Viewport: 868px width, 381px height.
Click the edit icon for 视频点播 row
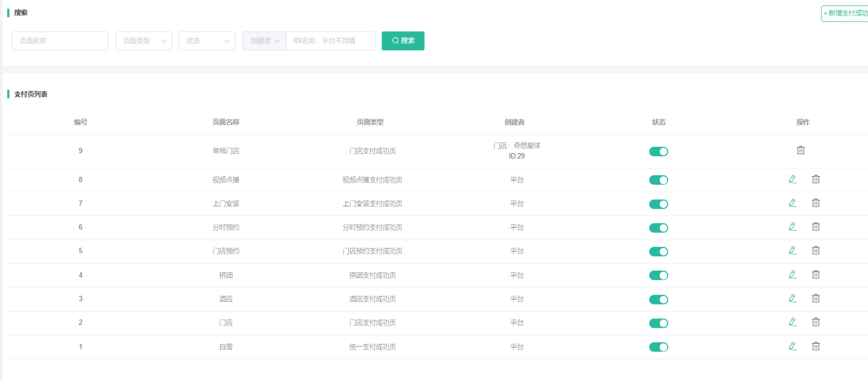click(x=793, y=179)
